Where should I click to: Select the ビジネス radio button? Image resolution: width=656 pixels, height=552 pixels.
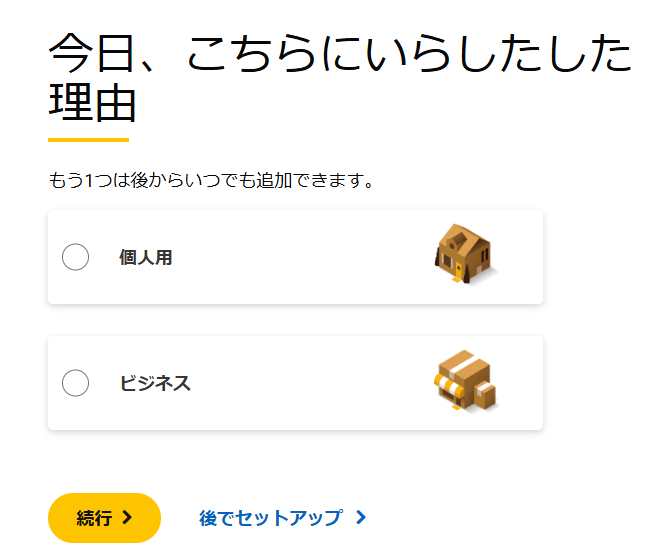coord(76,383)
